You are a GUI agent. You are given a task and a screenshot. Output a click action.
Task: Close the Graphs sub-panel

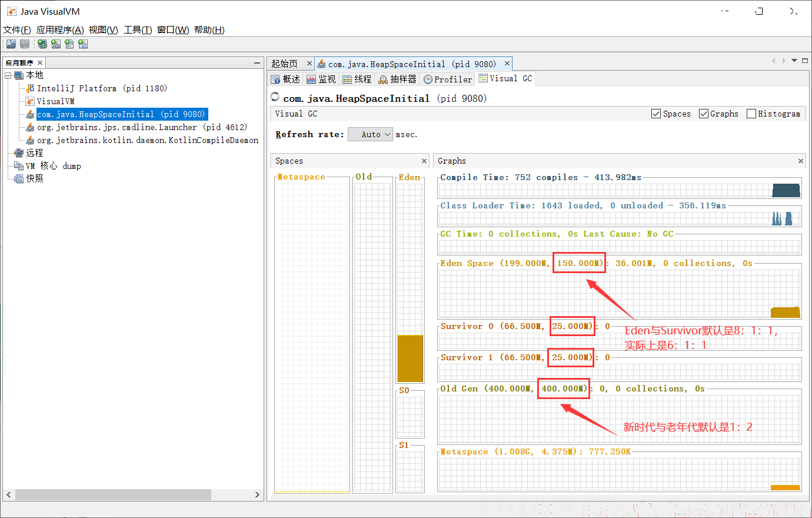pyautogui.click(x=801, y=161)
